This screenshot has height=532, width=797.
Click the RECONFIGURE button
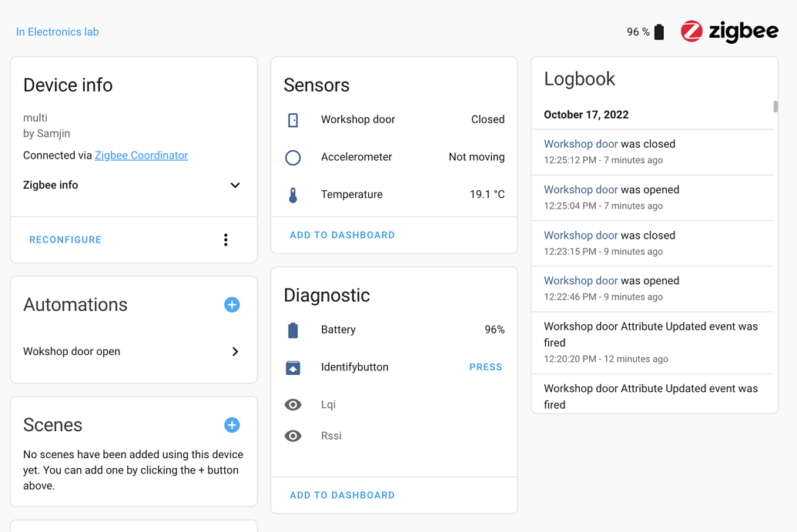[x=65, y=239]
